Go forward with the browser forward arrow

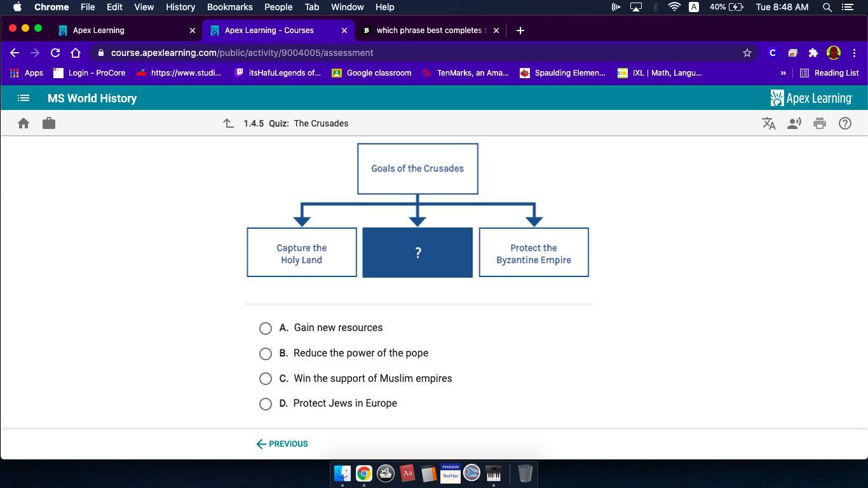(35, 53)
